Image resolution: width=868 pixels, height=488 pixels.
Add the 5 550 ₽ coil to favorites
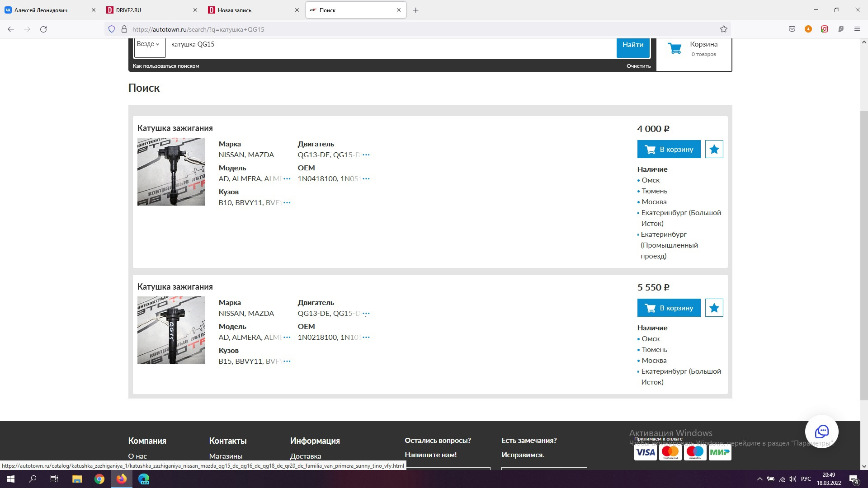[714, 308]
